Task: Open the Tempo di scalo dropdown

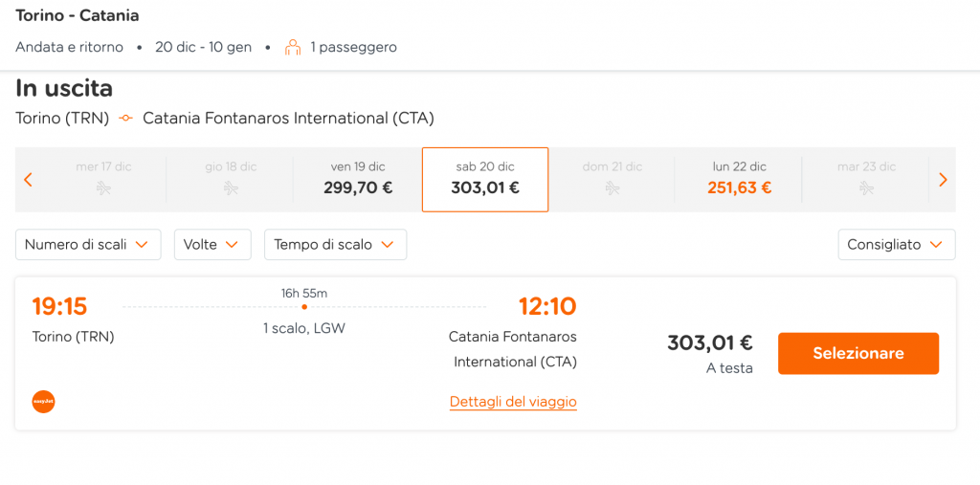Action: tap(336, 244)
